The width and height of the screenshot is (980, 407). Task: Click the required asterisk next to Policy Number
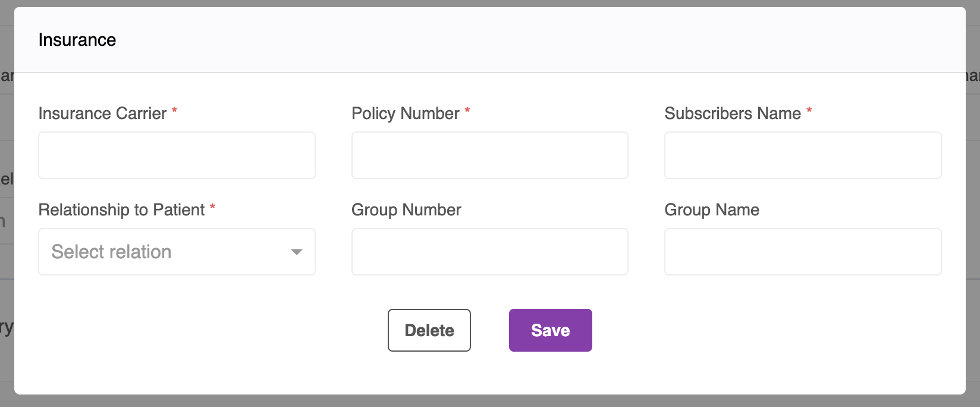(467, 111)
